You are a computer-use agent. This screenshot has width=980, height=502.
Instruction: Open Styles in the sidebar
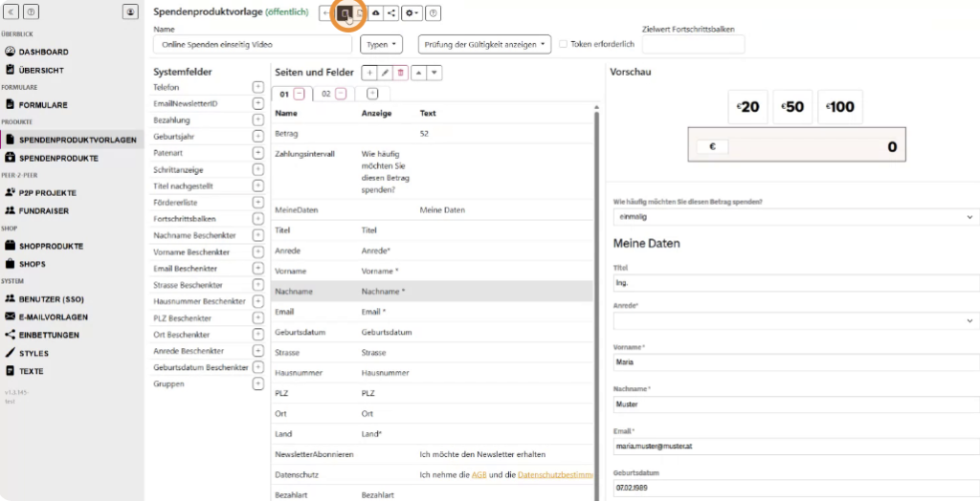pos(33,353)
